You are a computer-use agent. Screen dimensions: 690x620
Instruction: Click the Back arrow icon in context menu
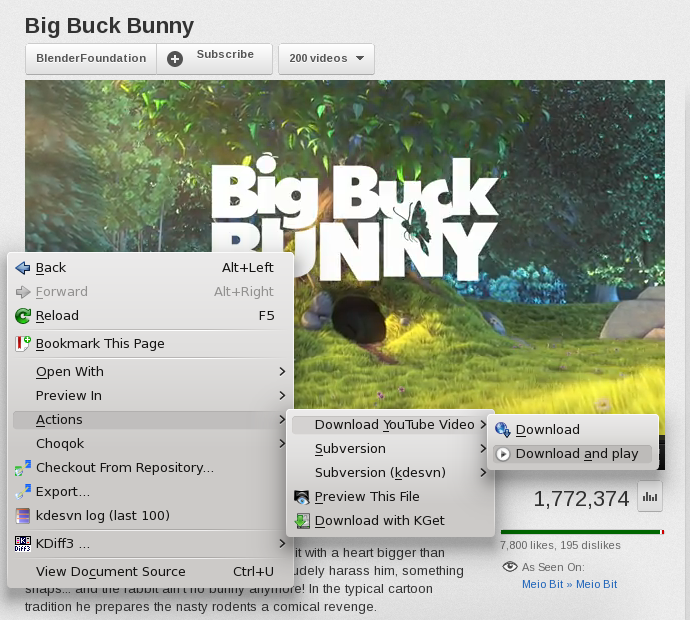pos(22,268)
